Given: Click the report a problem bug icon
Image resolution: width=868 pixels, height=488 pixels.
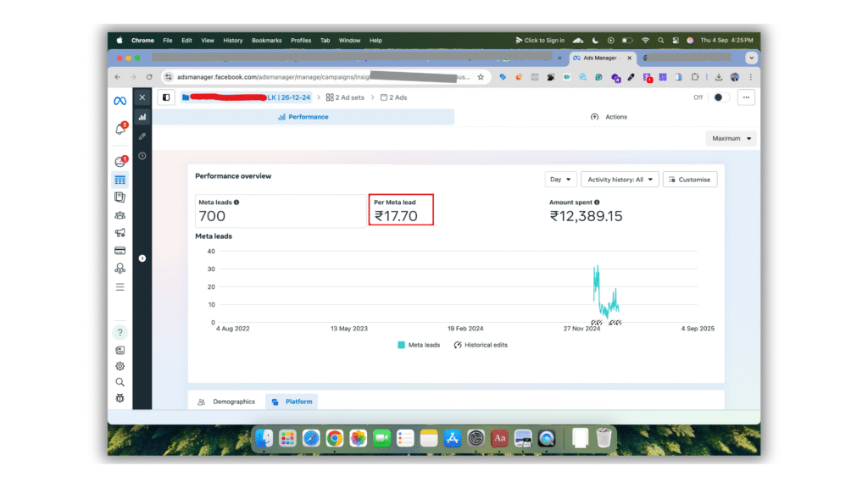Looking at the screenshot, I should (x=120, y=397).
